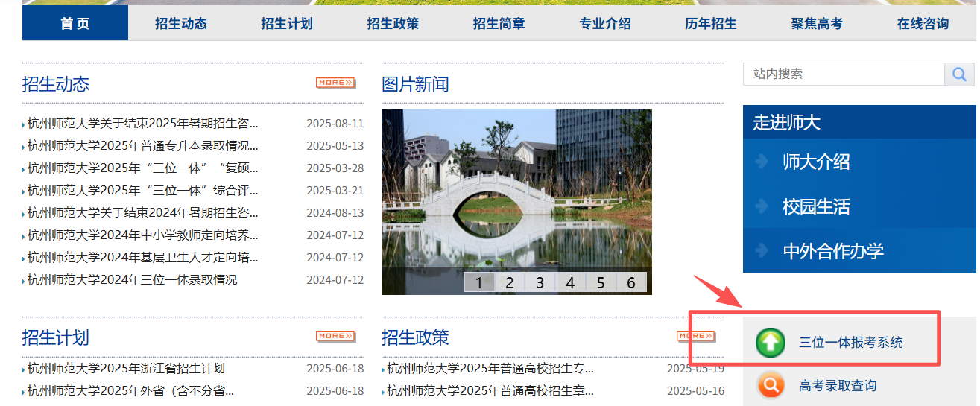Switch slideshow to image 3

pos(540,282)
